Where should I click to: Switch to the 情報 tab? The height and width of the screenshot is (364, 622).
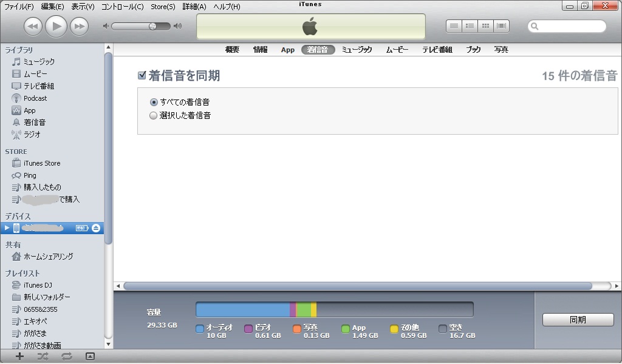coord(260,50)
